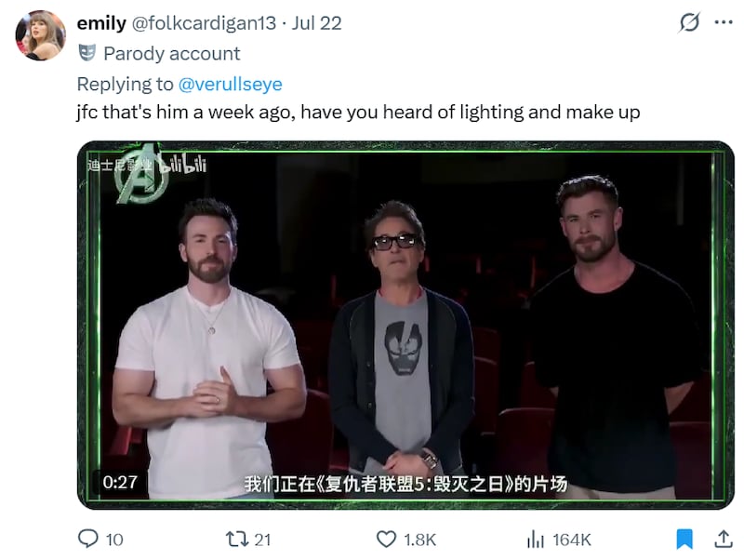The image size is (744, 560).
Task: Open the @folkcardigan13 handle link
Action: pos(204,23)
